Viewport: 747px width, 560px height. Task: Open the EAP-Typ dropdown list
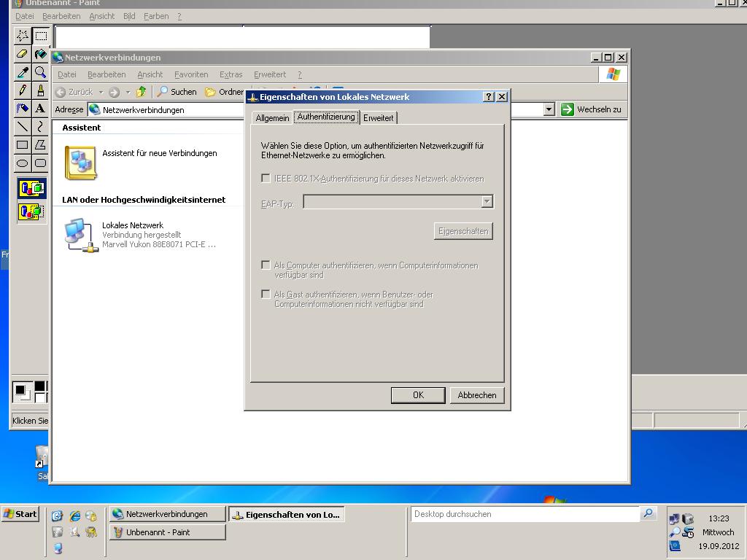pos(487,202)
